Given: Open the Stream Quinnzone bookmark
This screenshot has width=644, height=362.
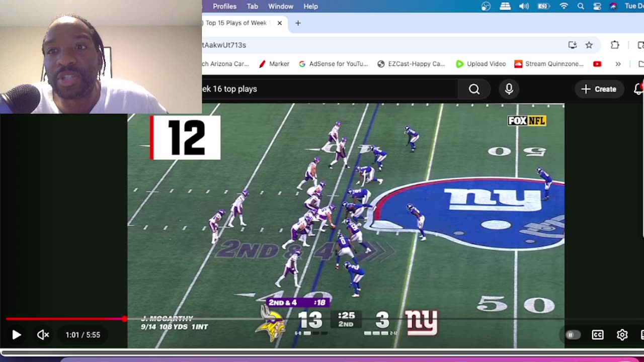Looking at the screenshot, I should tap(549, 64).
